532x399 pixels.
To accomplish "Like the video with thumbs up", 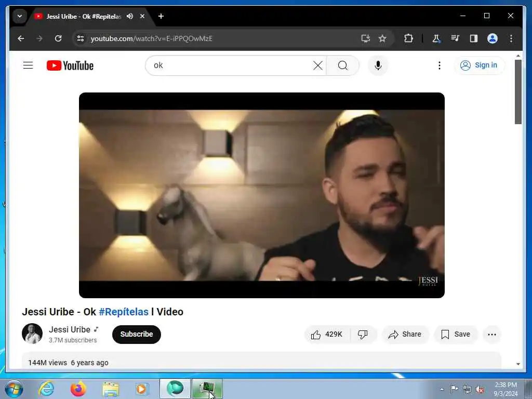I will click(327, 335).
